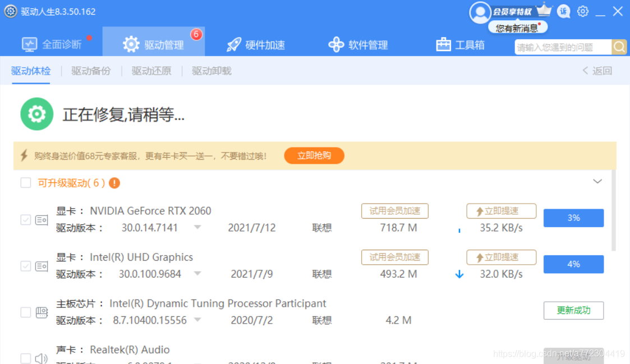630x364 pixels.
Task: Open the user account avatar
Action: (480, 12)
